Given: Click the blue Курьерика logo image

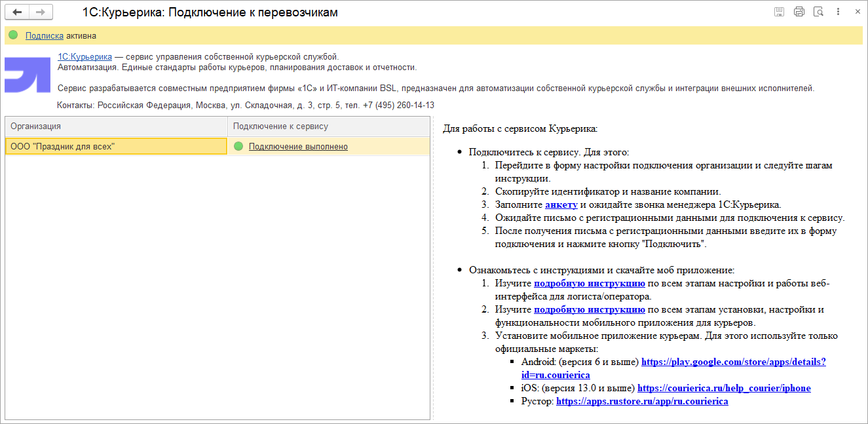Looking at the screenshot, I should coord(28,75).
